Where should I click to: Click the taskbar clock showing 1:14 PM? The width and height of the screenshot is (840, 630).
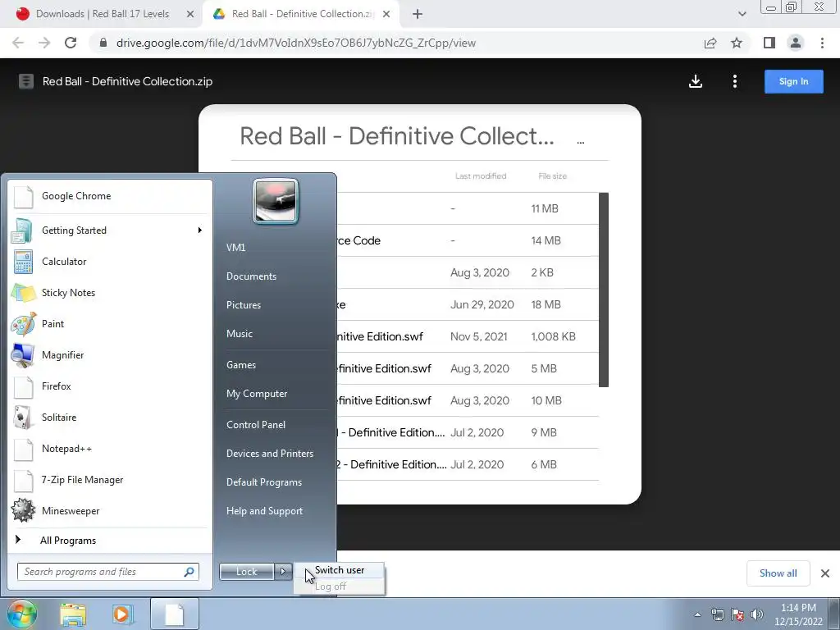coord(798,614)
